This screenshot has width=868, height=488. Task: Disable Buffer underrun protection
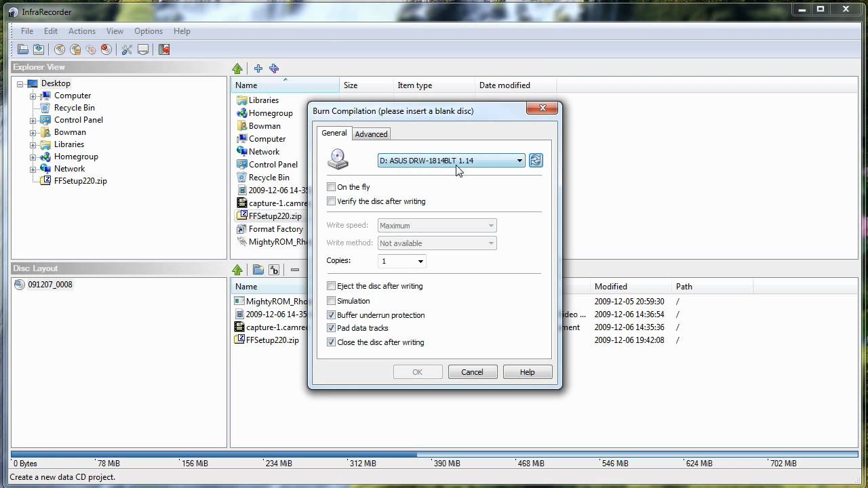[x=331, y=314]
